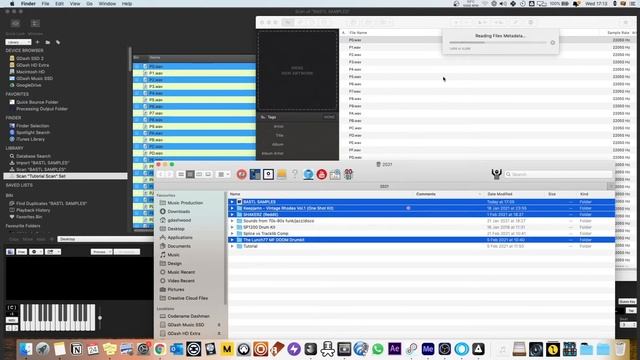Select P5.wav in the dark file list
The image size is (640, 360).
coord(194,100)
